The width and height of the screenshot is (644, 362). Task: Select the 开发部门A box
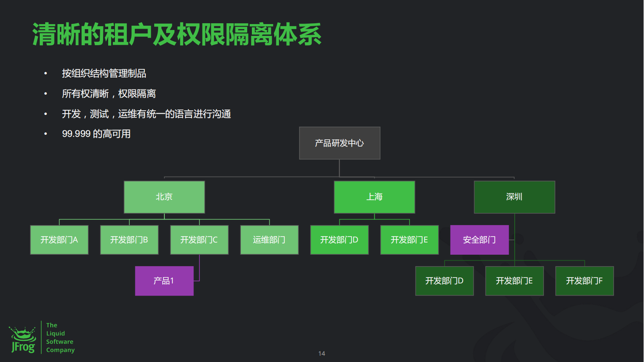pyautogui.click(x=59, y=240)
